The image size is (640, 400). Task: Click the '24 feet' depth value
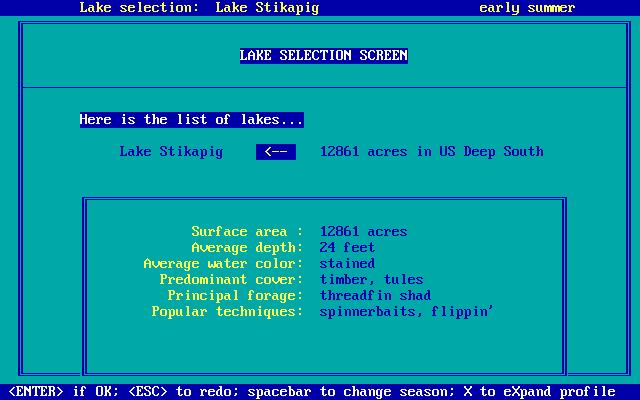point(347,248)
